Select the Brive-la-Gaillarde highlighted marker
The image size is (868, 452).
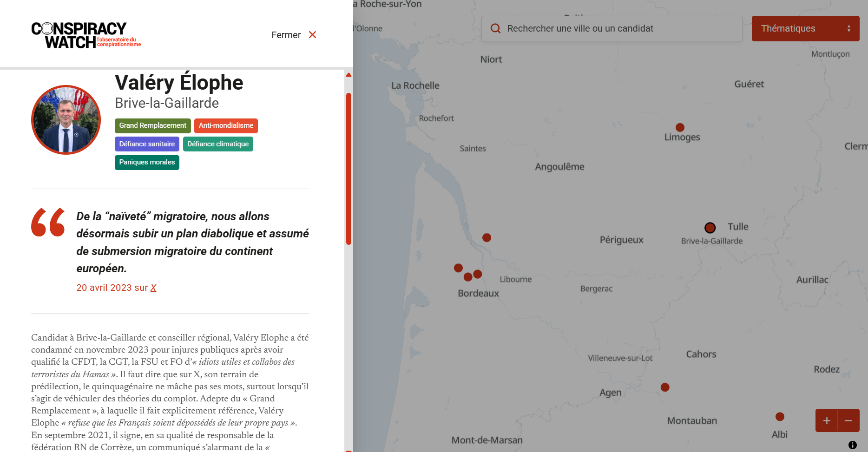click(710, 228)
